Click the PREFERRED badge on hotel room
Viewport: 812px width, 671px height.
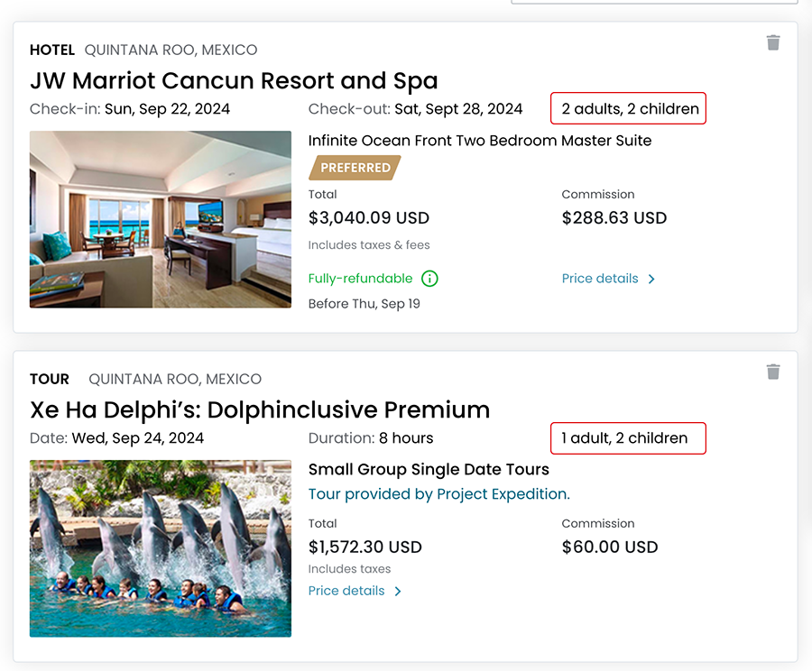click(355, 168)
